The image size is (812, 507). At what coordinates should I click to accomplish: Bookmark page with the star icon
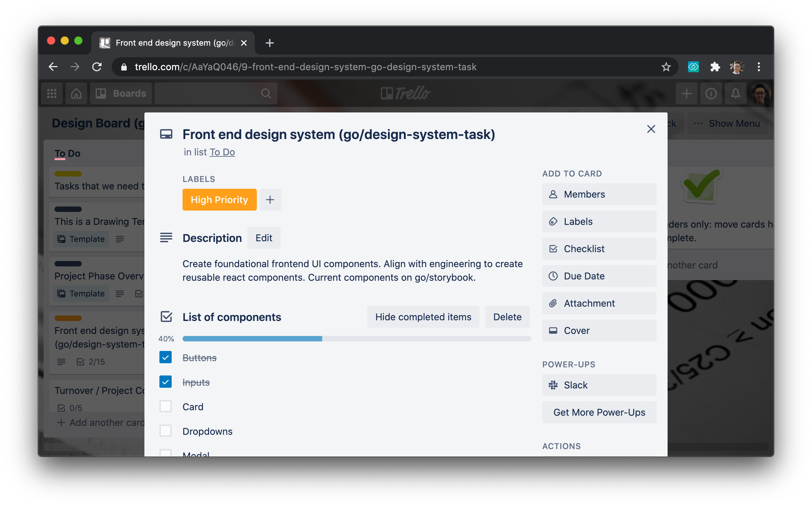coord(666,67)
